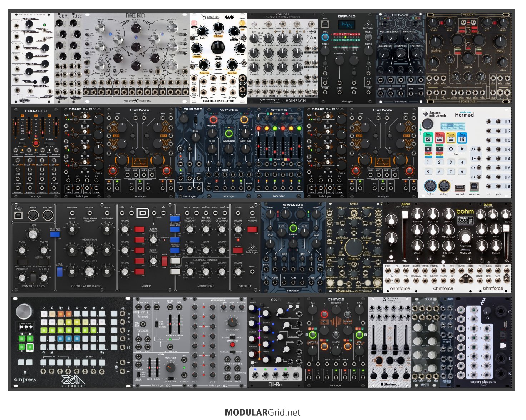The width and height of the screenshot is (526, 420).
Task: Toggle the white Filter Decay switch
Action: coord(175,261)
